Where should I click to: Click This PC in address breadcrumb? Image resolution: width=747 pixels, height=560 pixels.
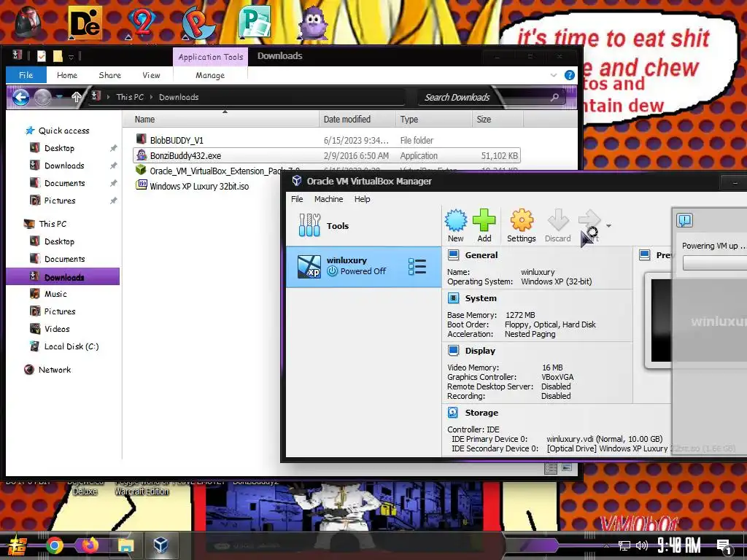pyautogui.click(x=130, y=97)
